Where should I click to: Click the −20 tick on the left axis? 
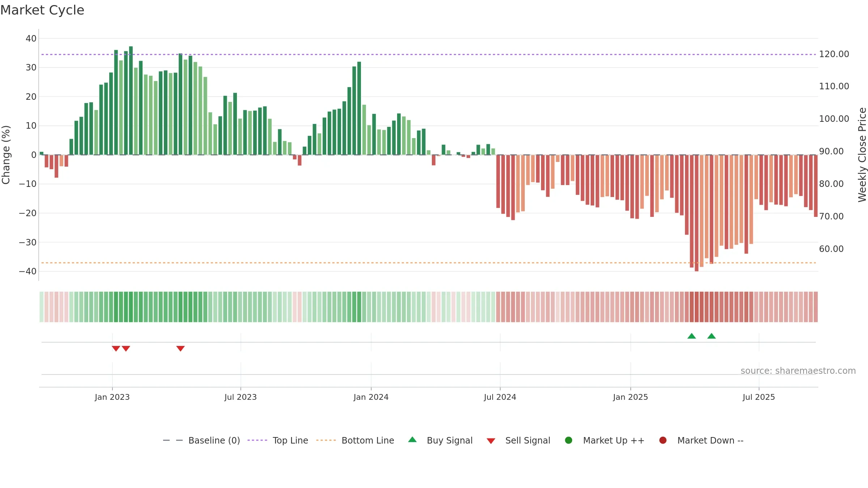pos(28,213)
